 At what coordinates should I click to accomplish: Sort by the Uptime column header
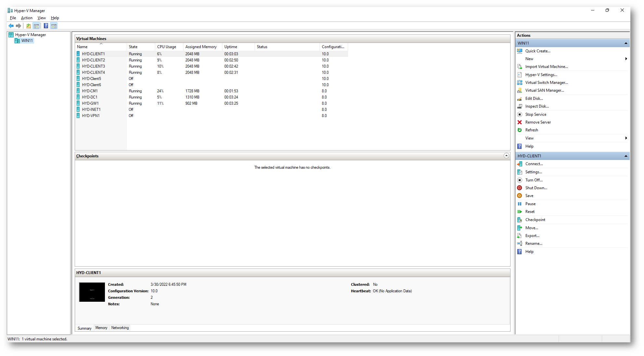click(x=238, y=47)
